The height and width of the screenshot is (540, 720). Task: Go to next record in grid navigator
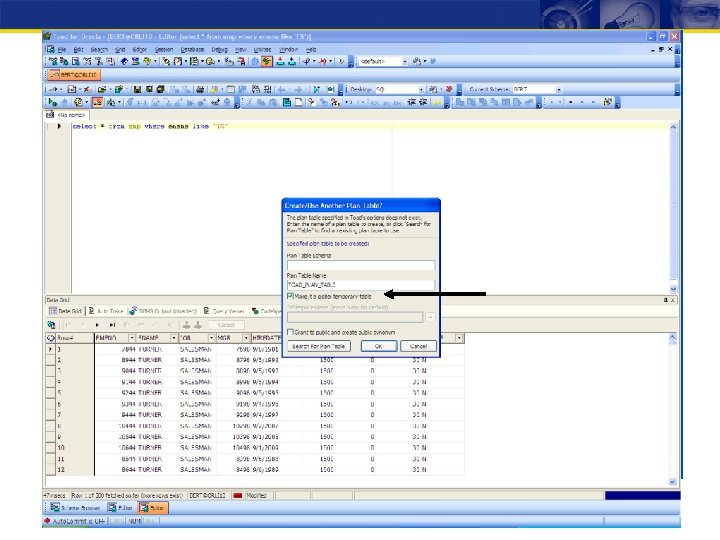pyautogui.click(x=97, y=325)
